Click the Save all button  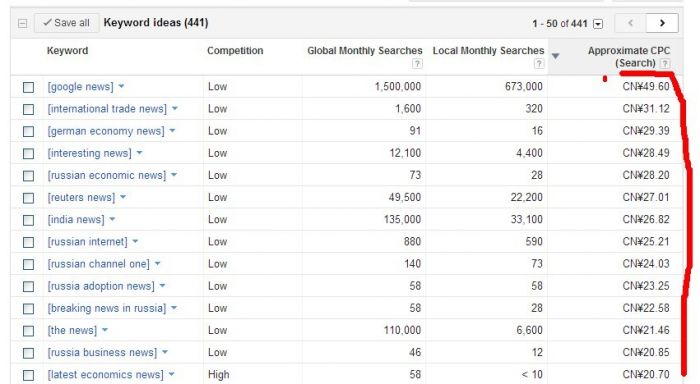tap(67, 23)
